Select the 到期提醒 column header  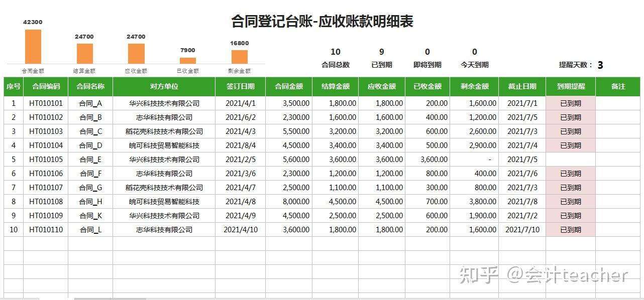pyautogui.click(x=571, y=86)
